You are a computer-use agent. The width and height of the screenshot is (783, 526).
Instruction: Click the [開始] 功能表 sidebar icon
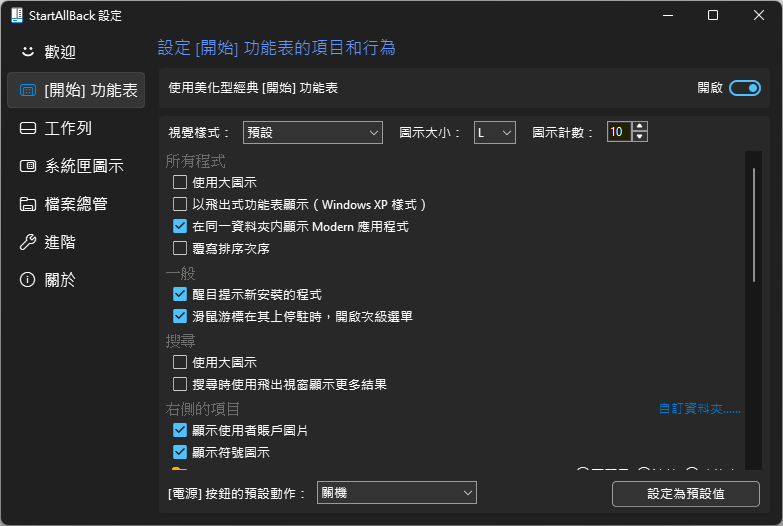pyautogui.click(x=28, y=90)
